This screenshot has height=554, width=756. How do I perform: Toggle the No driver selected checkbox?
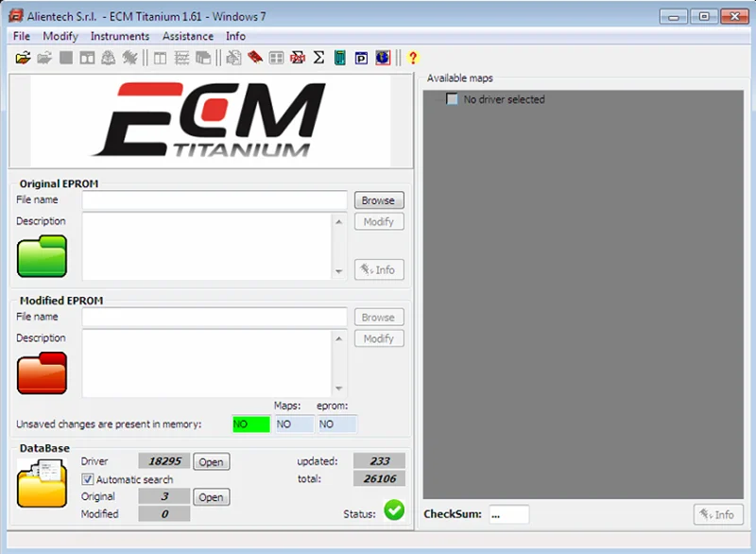[452, 99]
